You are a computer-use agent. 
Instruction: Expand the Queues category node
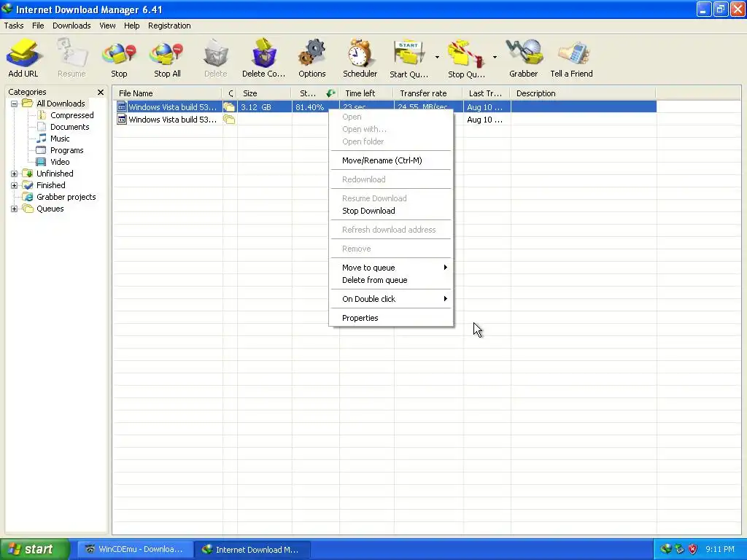tap(15, 209)
